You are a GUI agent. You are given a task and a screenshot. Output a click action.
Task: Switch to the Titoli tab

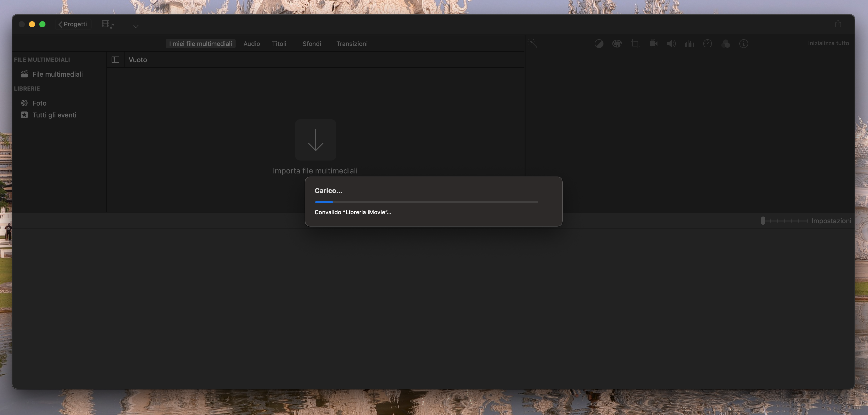[279, 44]
